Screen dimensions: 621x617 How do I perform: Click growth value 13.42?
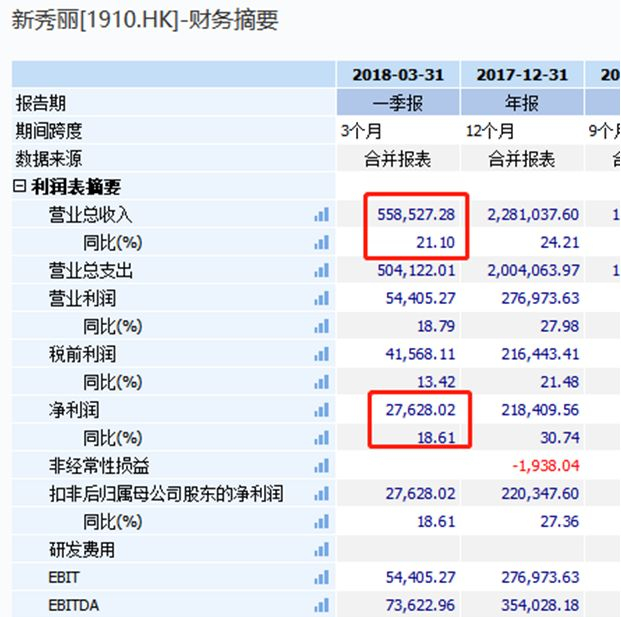[x=436, y=382]
